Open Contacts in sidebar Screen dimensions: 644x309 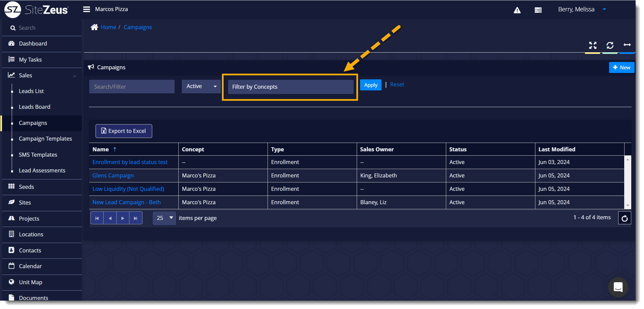click(42, 250)
